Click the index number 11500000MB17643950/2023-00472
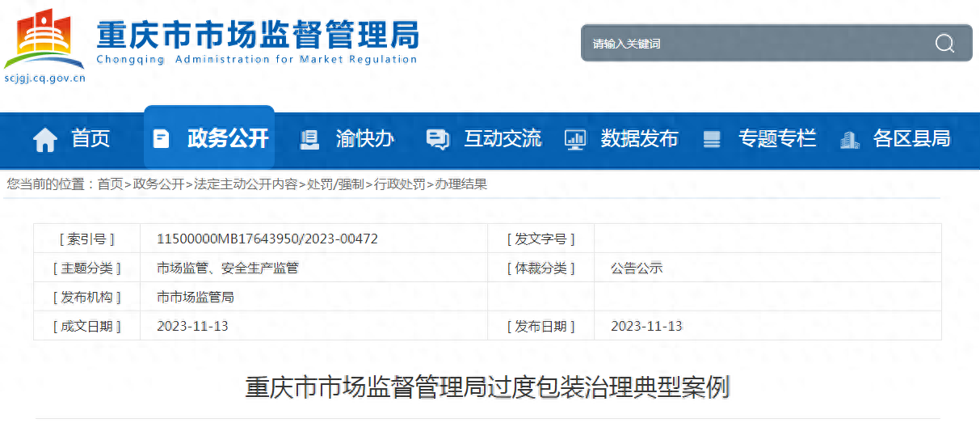This screenshot has height=431, width=980. (267, 239)
